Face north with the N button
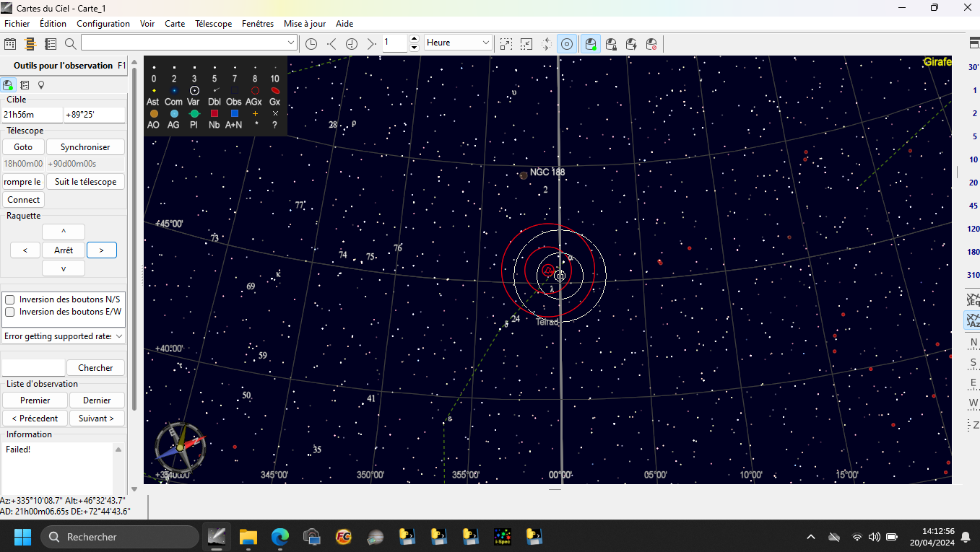 pos(974,343)
